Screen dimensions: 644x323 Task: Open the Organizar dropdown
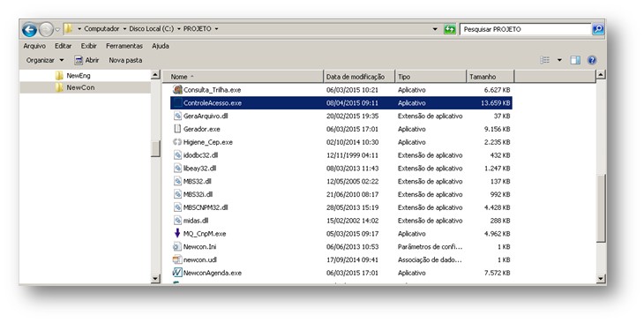(x=45, y=60)
